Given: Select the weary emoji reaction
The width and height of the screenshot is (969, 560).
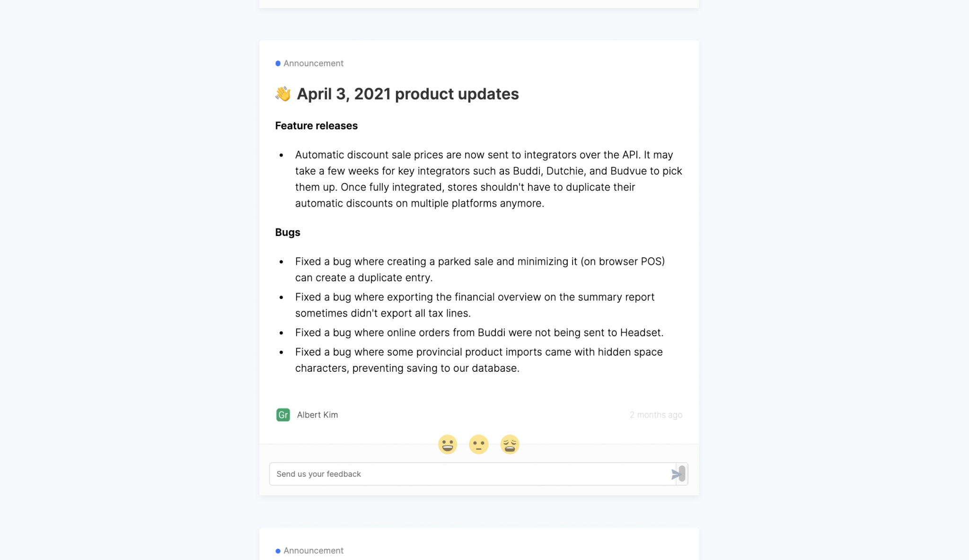Looking at the screenshot, I should click(x=510, y=444).
